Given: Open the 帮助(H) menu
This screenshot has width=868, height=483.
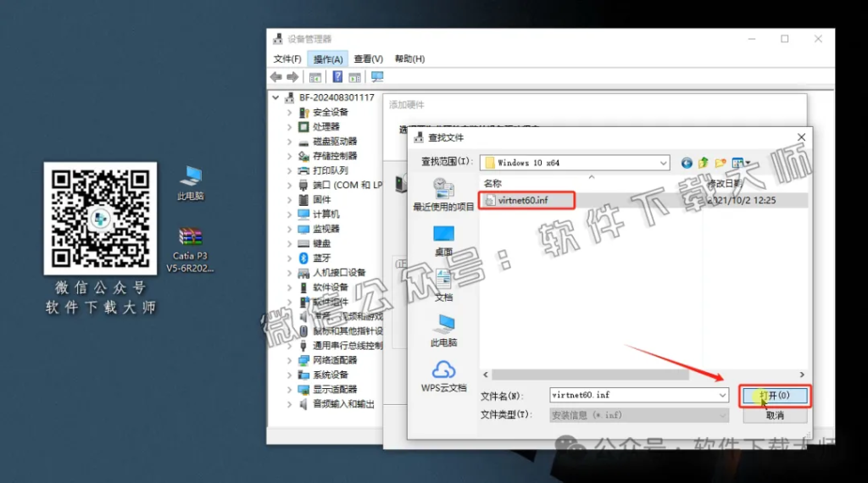Looking at the screenshot, I should coord(409,58).
